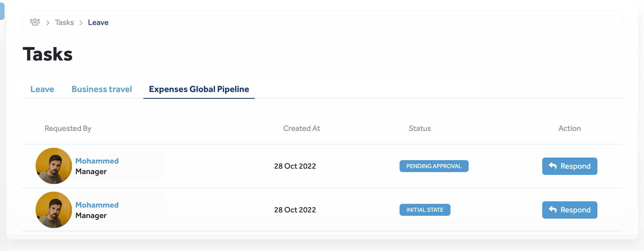Image resolution: width=644 pixels, height=251 pixels.
Task: Click Mohammed's avatar in the pending approval row
Action: pyautogui.click(x=54, y=166)
